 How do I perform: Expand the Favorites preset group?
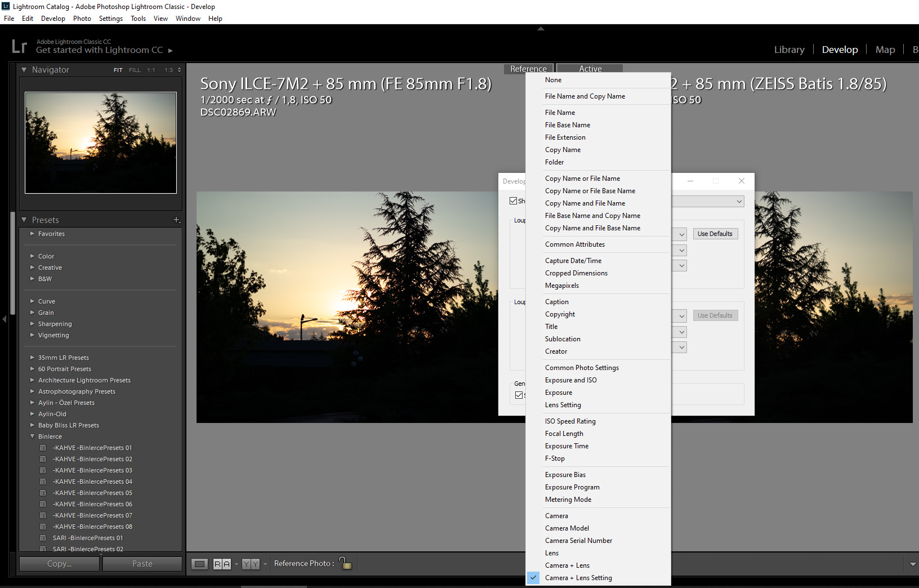tap(32, 233)
